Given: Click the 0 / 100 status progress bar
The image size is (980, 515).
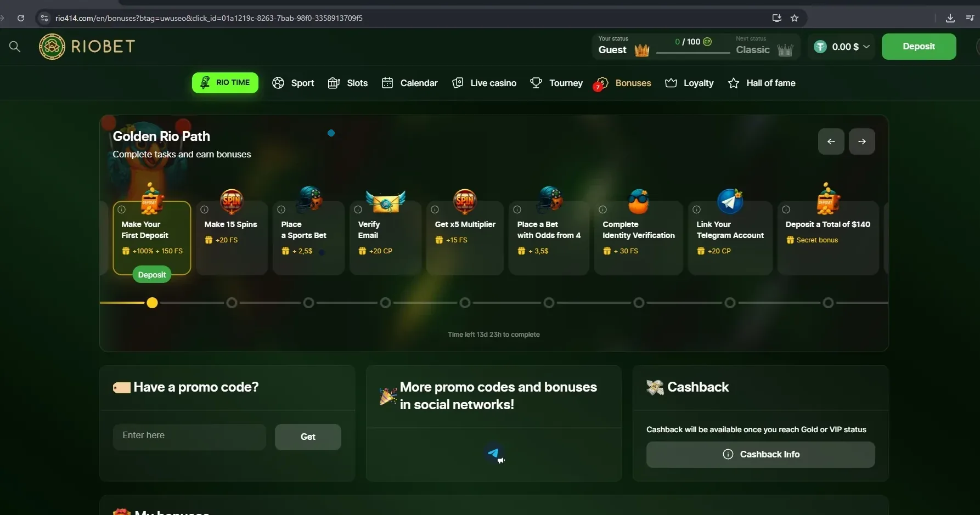Looking at the screenshot, I should [x=693, y=53].
